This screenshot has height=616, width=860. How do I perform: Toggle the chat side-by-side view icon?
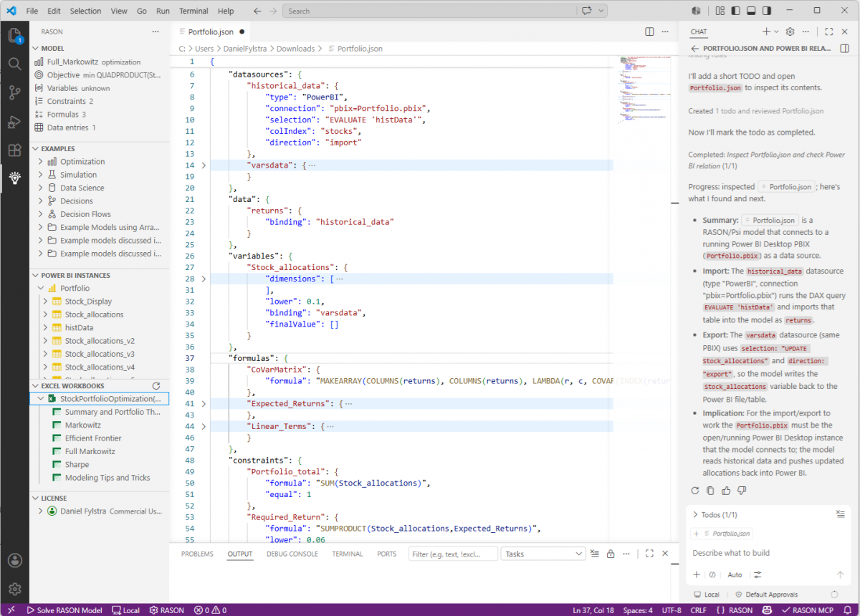point(844,48)
